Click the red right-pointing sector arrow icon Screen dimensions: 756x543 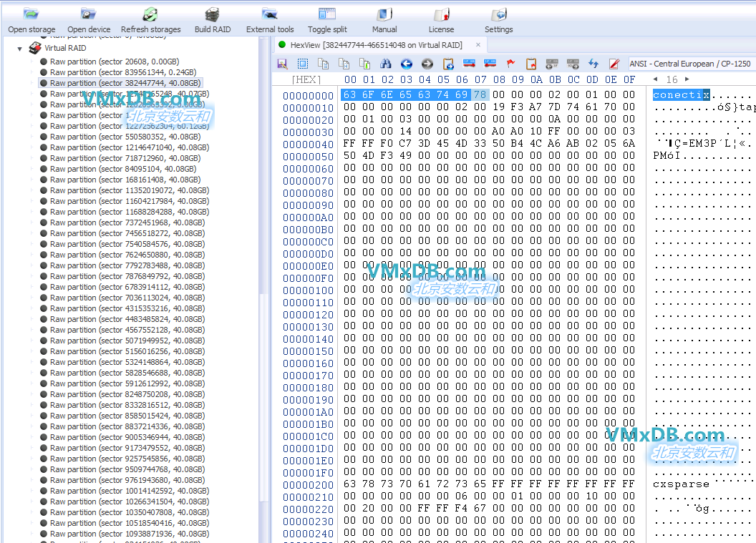pos(469,64)
